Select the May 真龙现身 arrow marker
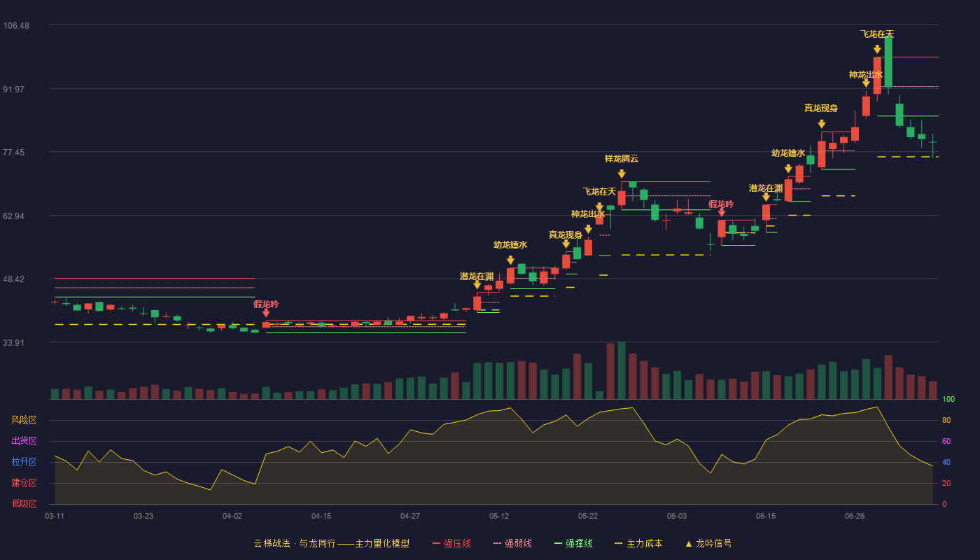Image resolution: width=980 pixels, height=560 pixels. pos(566,244)
